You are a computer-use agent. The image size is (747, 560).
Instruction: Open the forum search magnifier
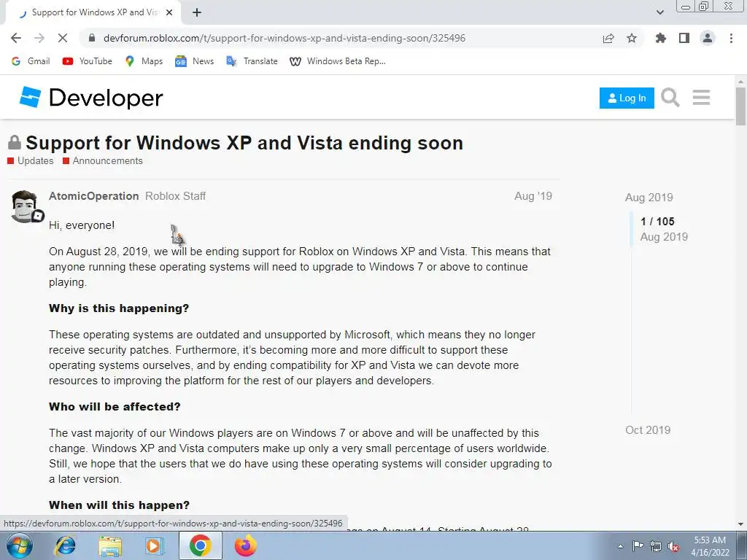point(670,98)
